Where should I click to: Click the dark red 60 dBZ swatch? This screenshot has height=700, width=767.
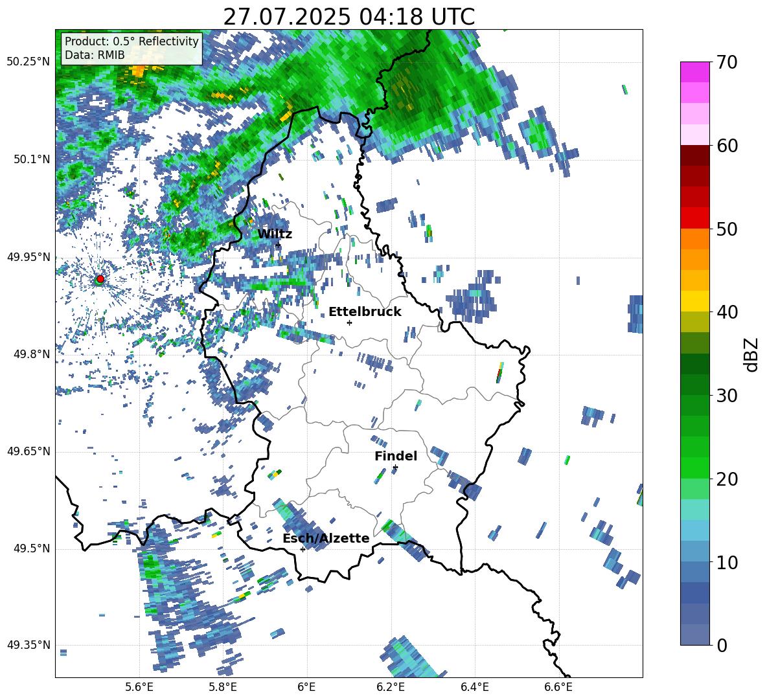click(694, 155)
